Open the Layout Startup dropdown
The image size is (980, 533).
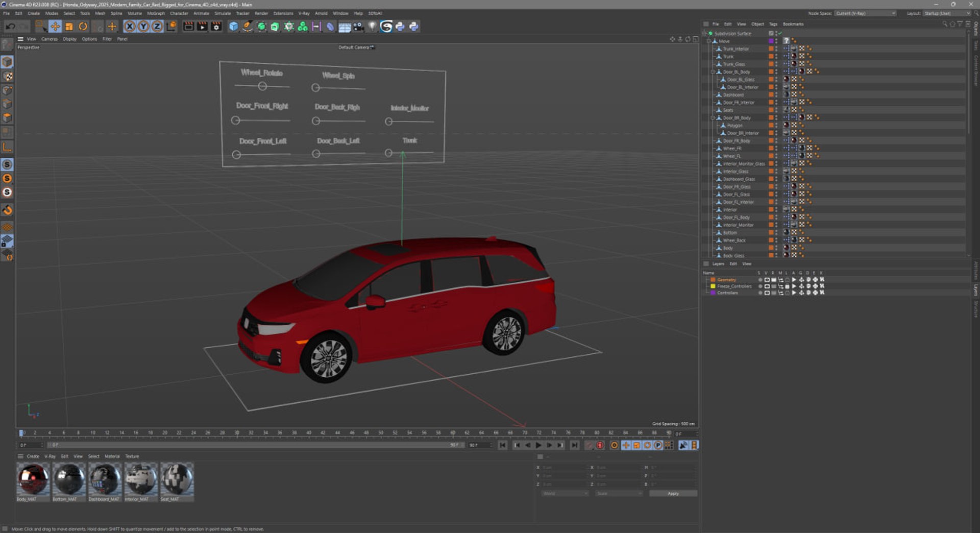click(x=947, y=13)
